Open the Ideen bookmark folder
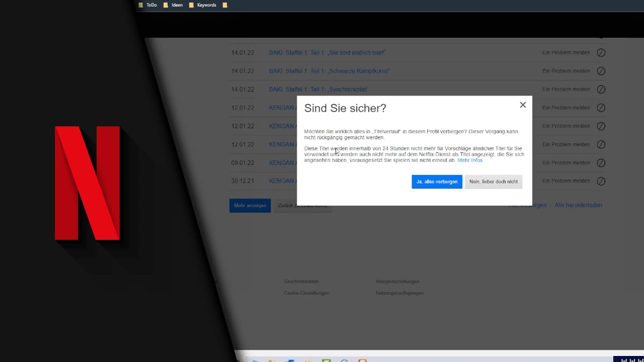 point(173,5)
